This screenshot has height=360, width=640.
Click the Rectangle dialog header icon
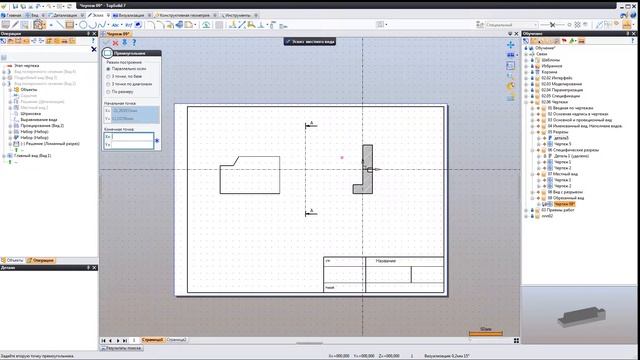[x=107, y=53]
